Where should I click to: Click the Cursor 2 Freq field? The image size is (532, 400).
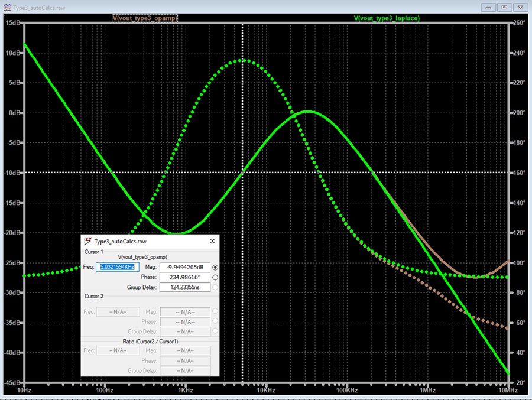click(x=118, y=311)
